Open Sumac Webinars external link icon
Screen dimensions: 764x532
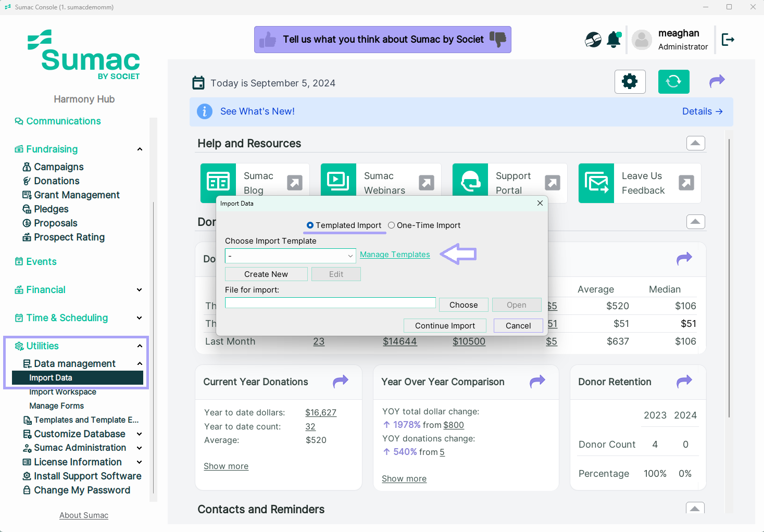427,183
